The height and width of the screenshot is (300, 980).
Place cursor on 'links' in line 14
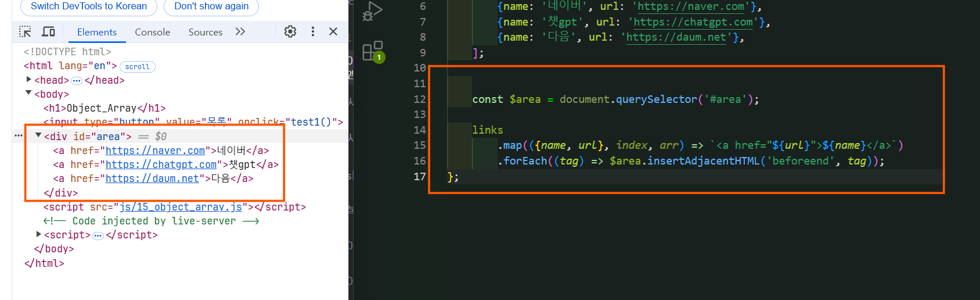488,130
